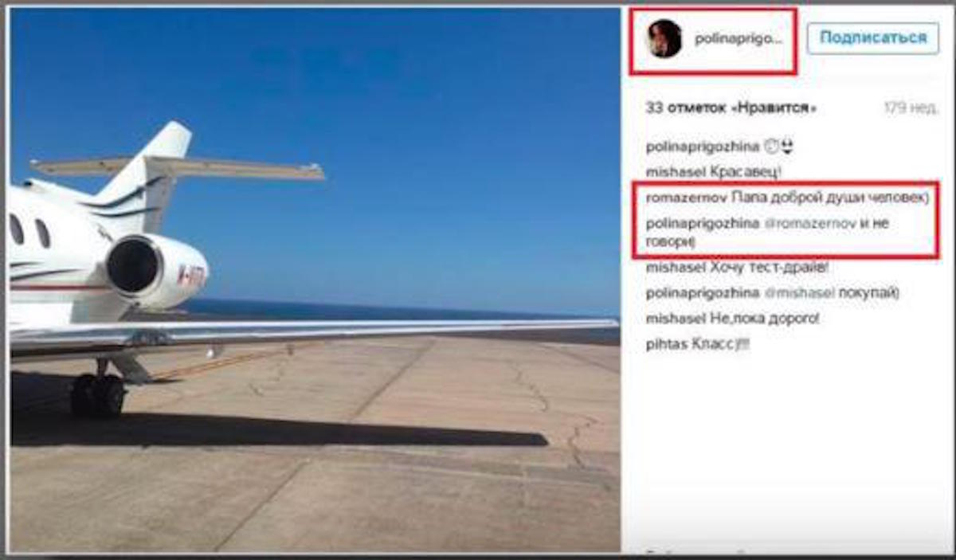The width and height of the screenshot is (956, 560).
Task: Open mishasel username beside Не, пока дорого!
Action: pyautogui.click(x=674, y=319)
